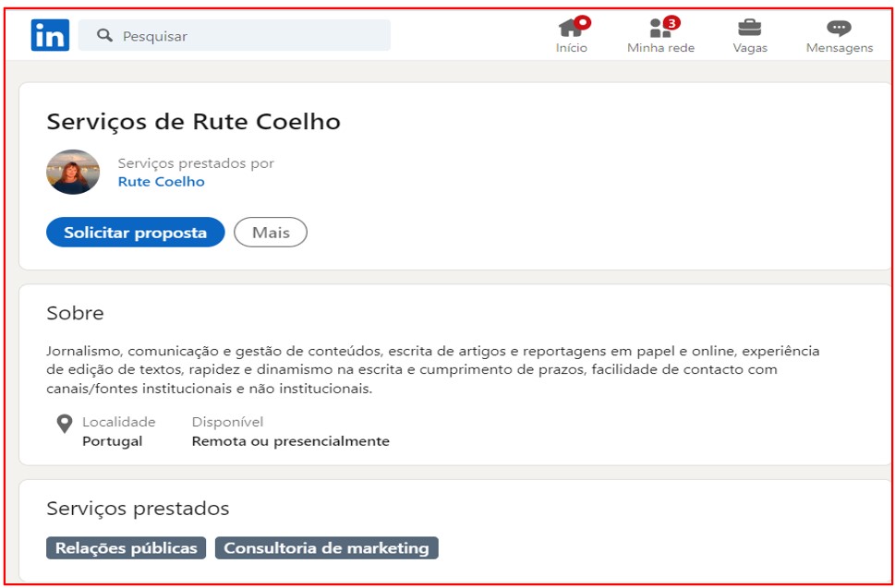Click the red notification badge on Início
Viewport: 895px width, 588px height.
coord(583,22)
